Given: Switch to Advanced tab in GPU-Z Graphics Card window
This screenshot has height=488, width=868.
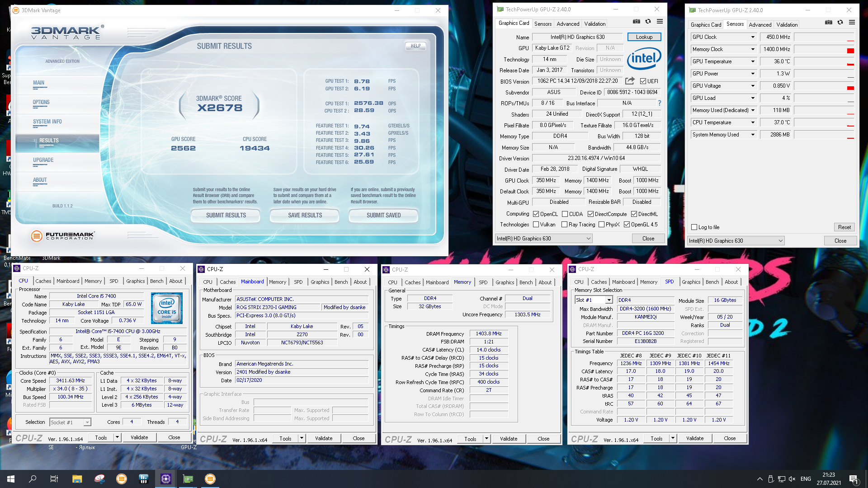Looking at the screenshot, I should (x=568, y=24).
